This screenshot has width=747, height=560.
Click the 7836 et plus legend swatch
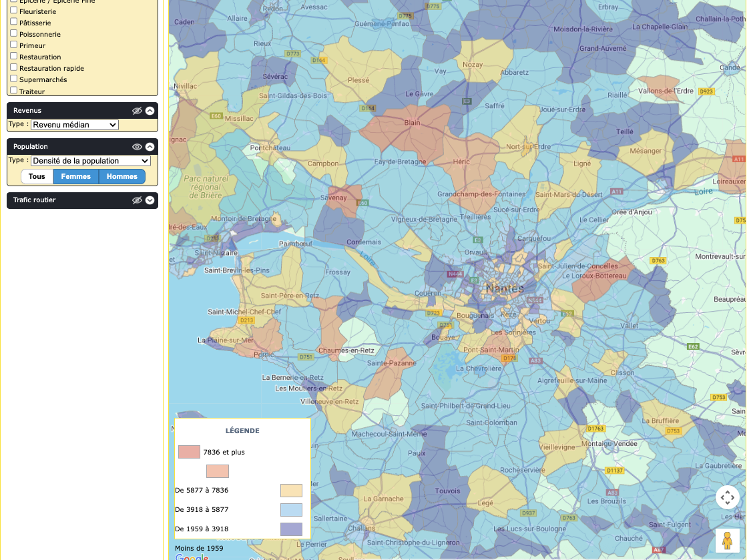(x=189, y=452)
